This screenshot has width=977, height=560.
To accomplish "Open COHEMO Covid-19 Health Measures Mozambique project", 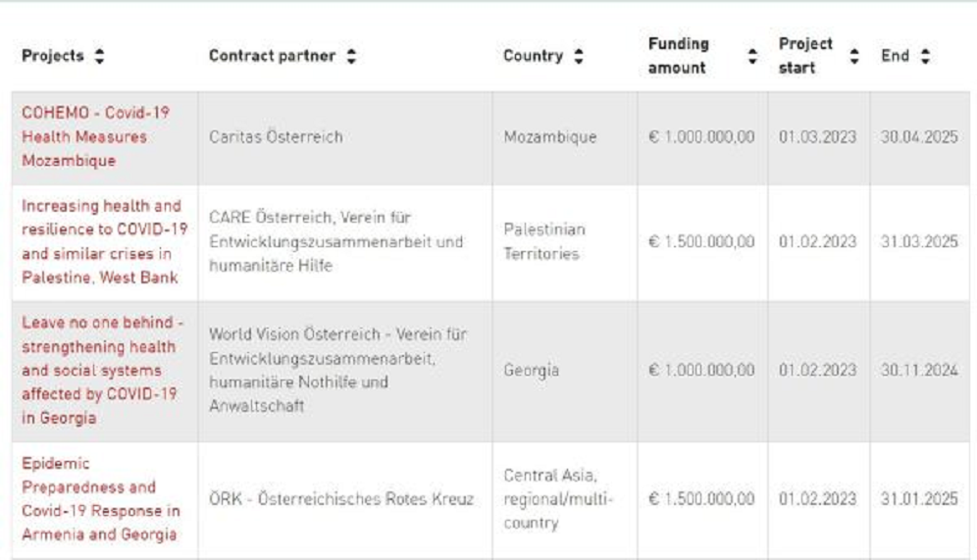I will pos(95,136).
